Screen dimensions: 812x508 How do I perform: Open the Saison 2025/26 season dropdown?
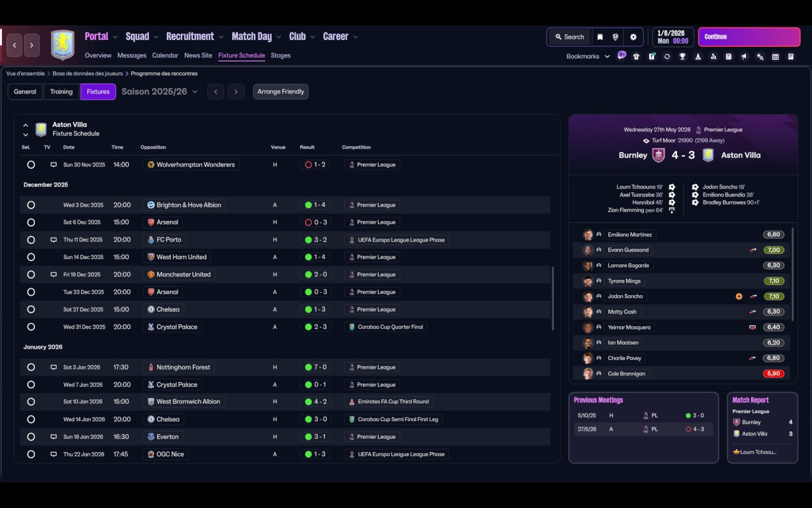(160, 91)
